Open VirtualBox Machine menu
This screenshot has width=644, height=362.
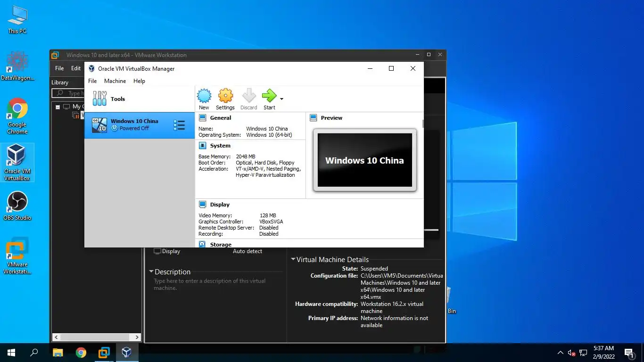115,81
